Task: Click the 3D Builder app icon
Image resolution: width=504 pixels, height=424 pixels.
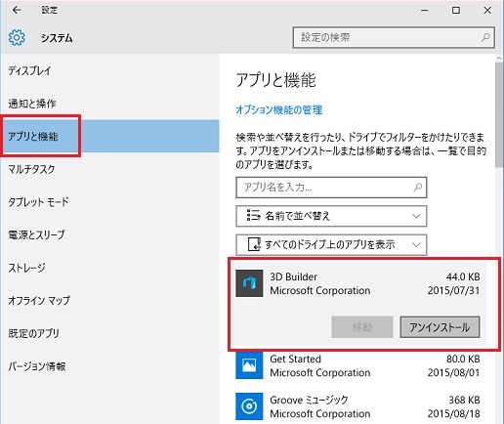Action: pos(249,283)
